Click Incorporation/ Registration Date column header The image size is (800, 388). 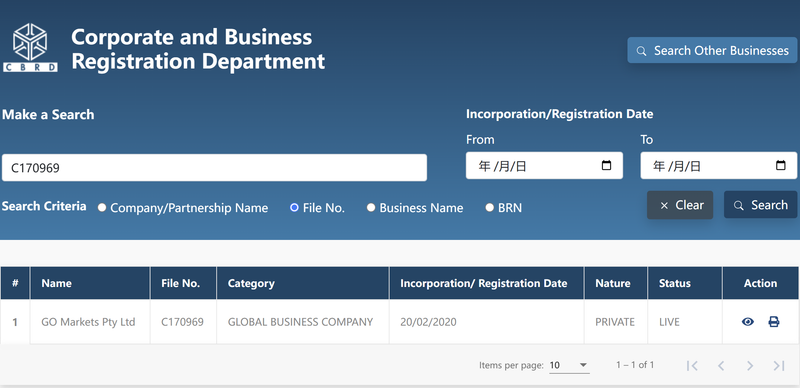coord(487,283)
